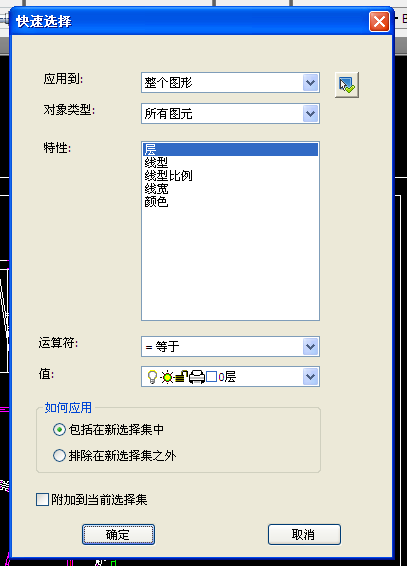Close the 快速选择 dialog
The height and width of the screenshot is (566, 407).
point(379,22)
